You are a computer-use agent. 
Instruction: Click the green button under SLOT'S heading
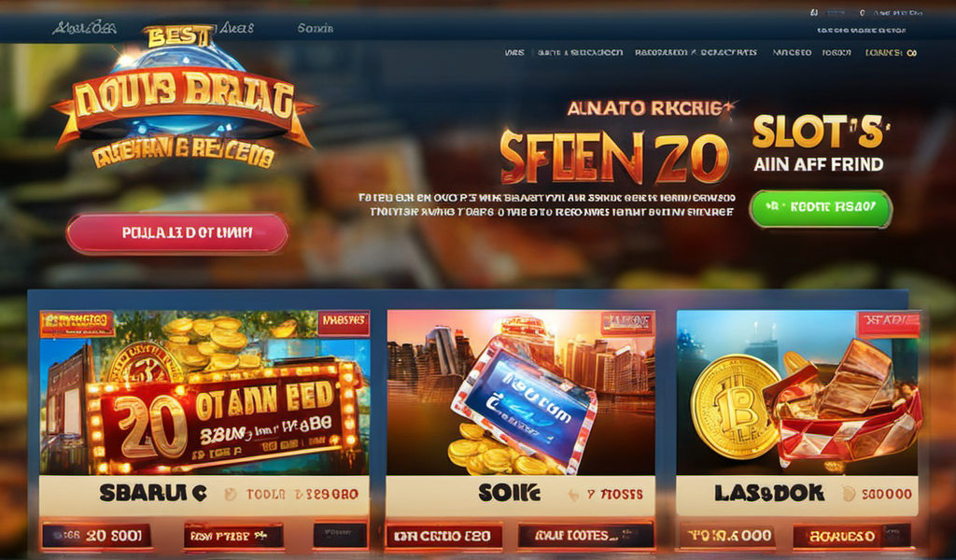coord(821,208)
